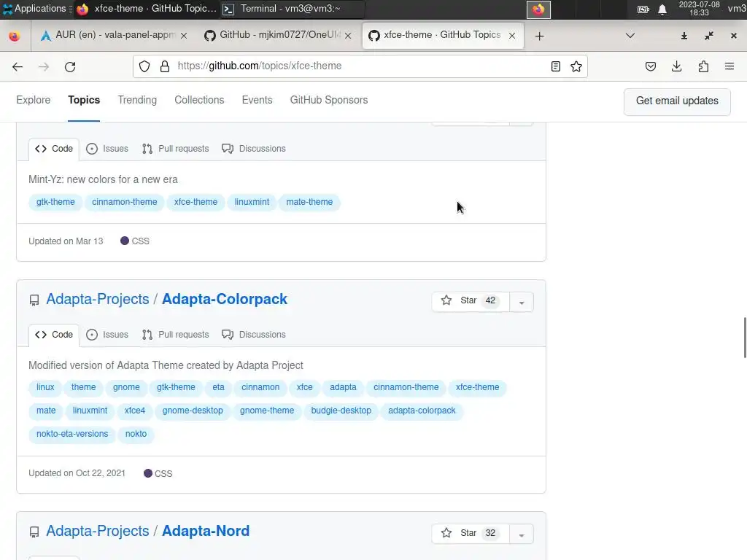Go to the Trending page
This screenshot has width=747, height=560.
click(x=137, y=100)
